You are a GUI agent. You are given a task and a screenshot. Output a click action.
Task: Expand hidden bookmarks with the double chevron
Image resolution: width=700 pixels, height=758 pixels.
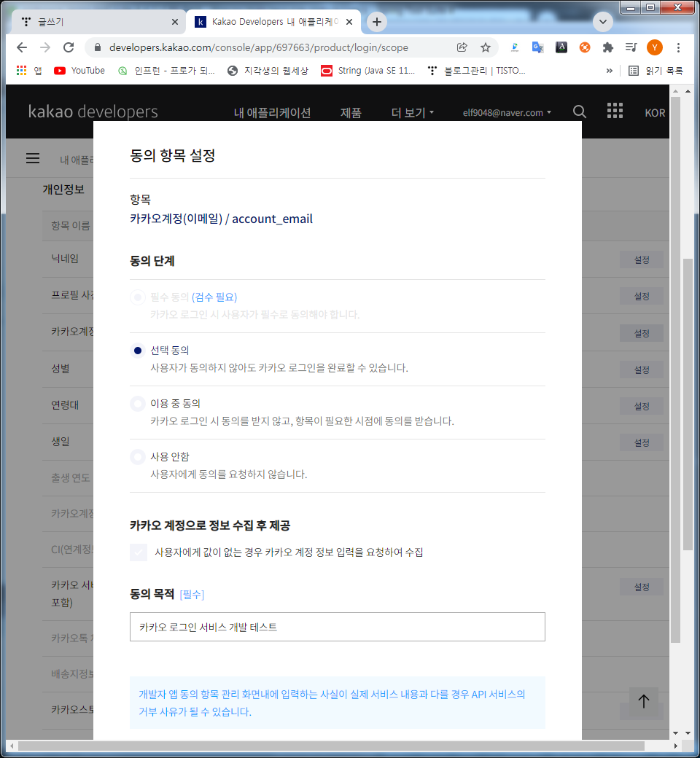coord(609,71)
